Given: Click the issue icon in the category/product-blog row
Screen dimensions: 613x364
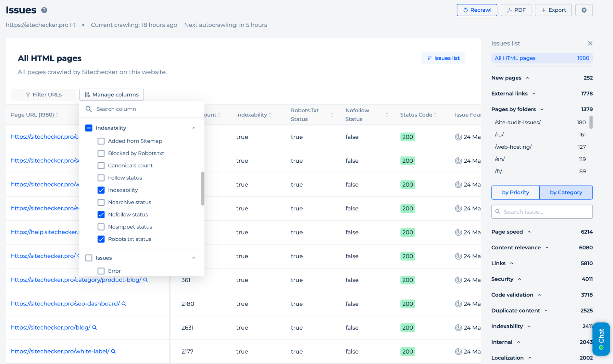Looking at the screenshot, I should click(x=458, y=280).
